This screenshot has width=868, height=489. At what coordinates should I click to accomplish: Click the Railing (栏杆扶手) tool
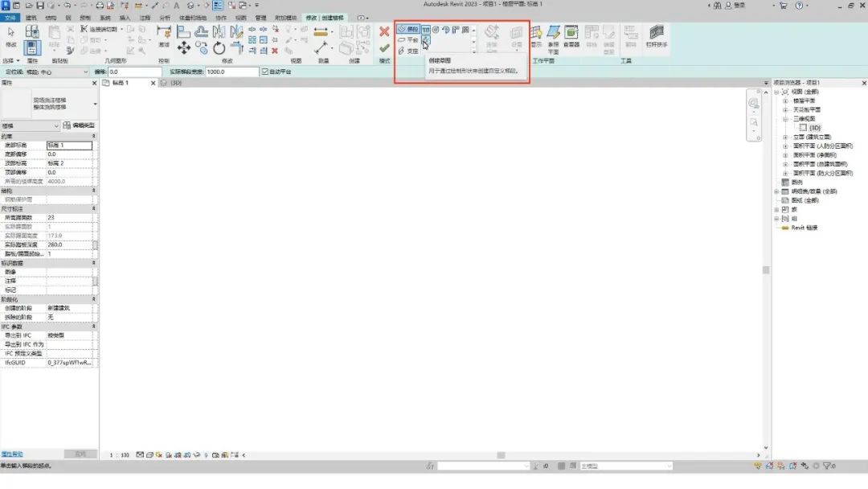[657, 36]
